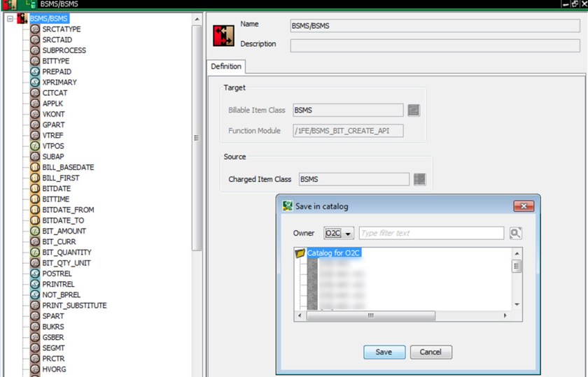Click the BIT_AMOUNT numeric icon
588x377 pixels.
pyautogui.click(x=35, y=231)
